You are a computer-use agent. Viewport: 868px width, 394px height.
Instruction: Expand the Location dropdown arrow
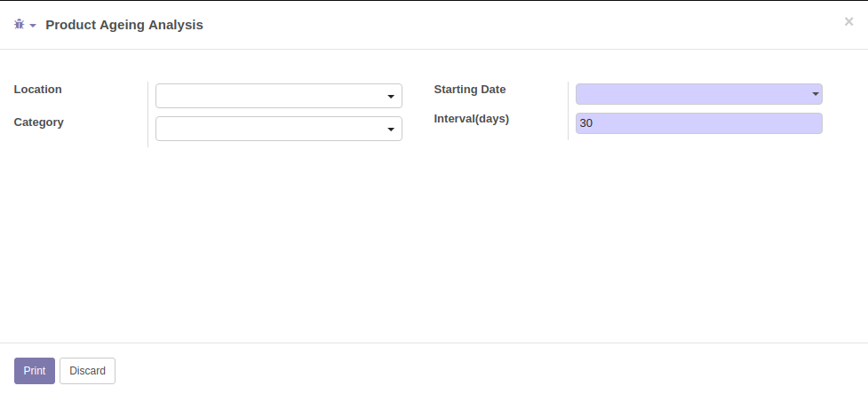pyautogui.click(x=391, y=97)
